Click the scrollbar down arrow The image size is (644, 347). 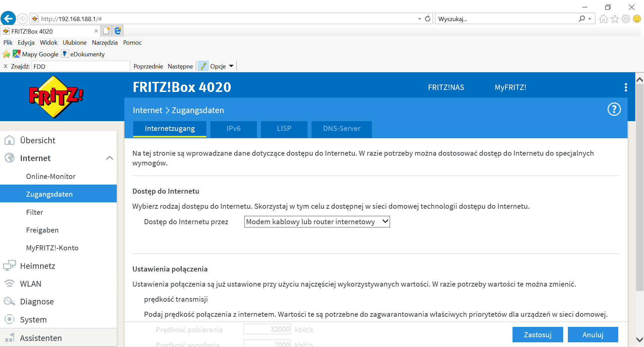[x=640, y=340]
